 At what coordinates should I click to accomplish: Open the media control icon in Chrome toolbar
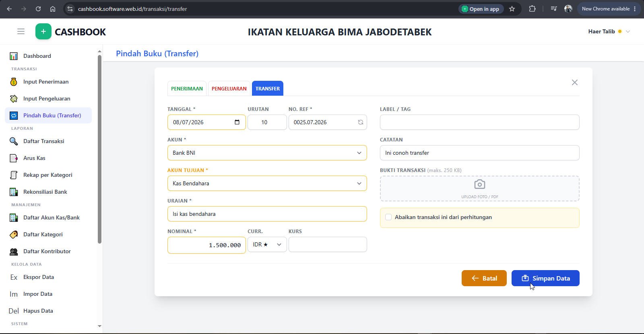pyautogui.click(x=554, y=9)
